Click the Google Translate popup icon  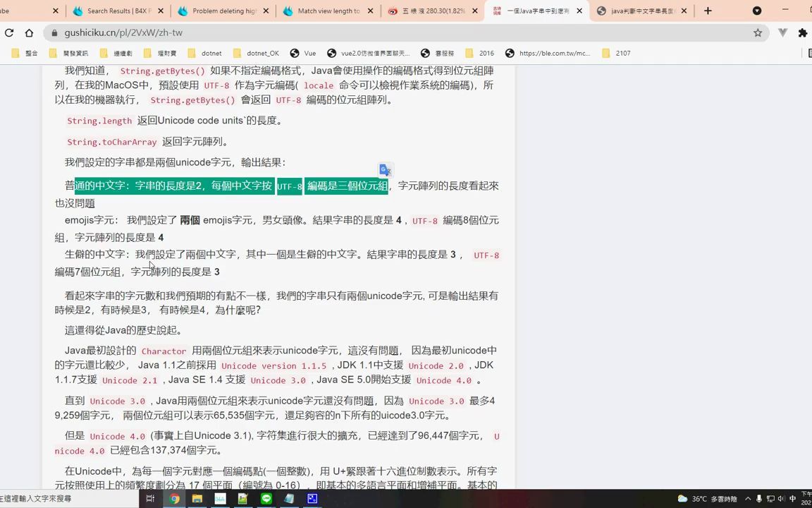(384, 169)
